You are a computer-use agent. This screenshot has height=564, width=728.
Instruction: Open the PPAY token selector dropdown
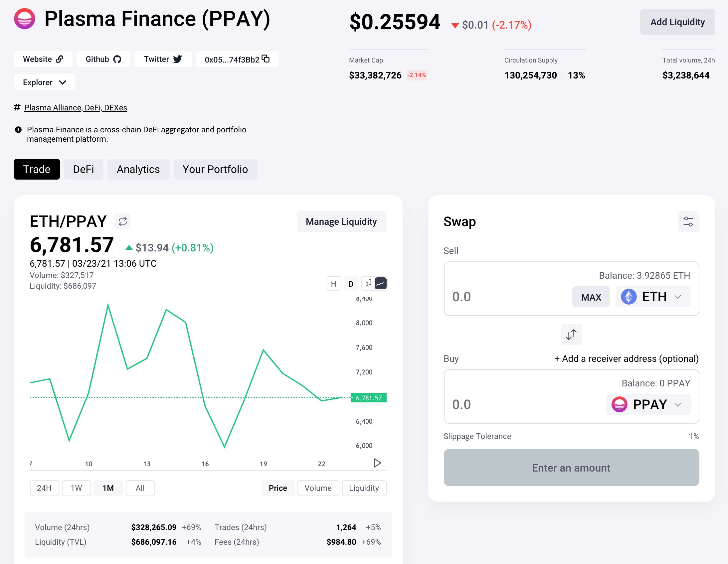(648, 404)
